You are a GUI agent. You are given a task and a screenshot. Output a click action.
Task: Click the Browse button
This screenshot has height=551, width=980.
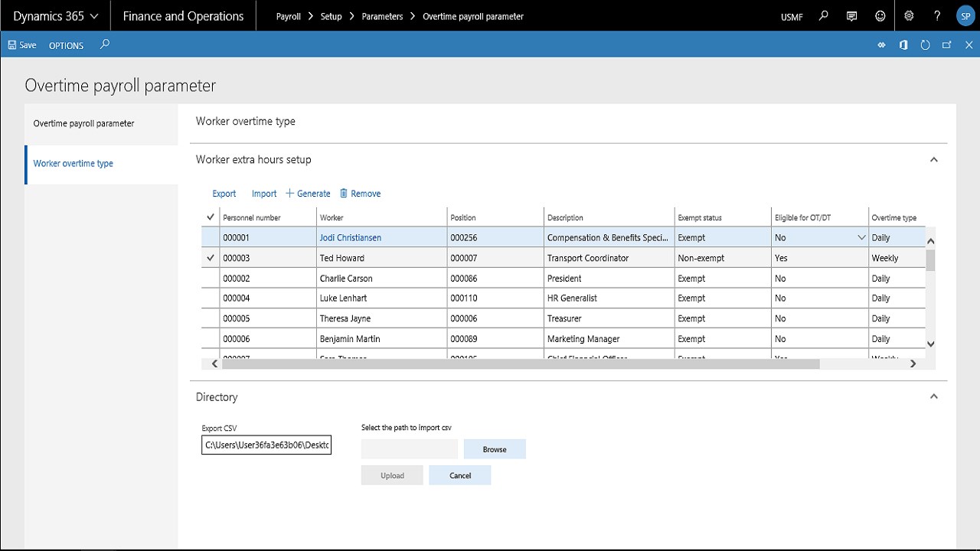click(x=495, y=449)
